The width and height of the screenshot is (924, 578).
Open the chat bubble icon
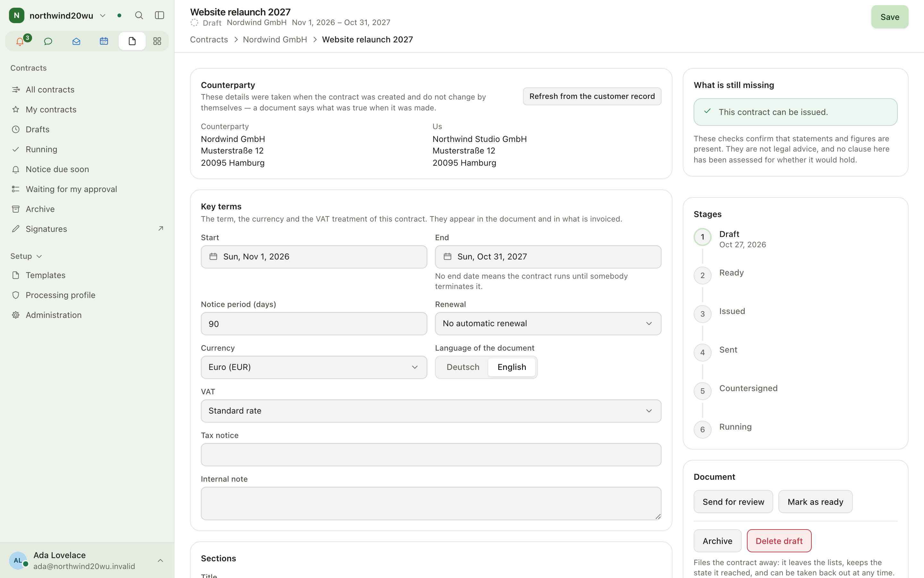tap(48, 41)
